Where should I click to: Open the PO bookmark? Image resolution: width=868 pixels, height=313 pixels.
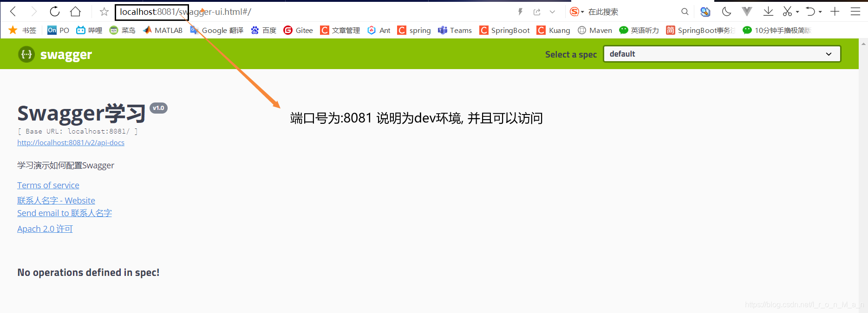(x=58, y=30)
